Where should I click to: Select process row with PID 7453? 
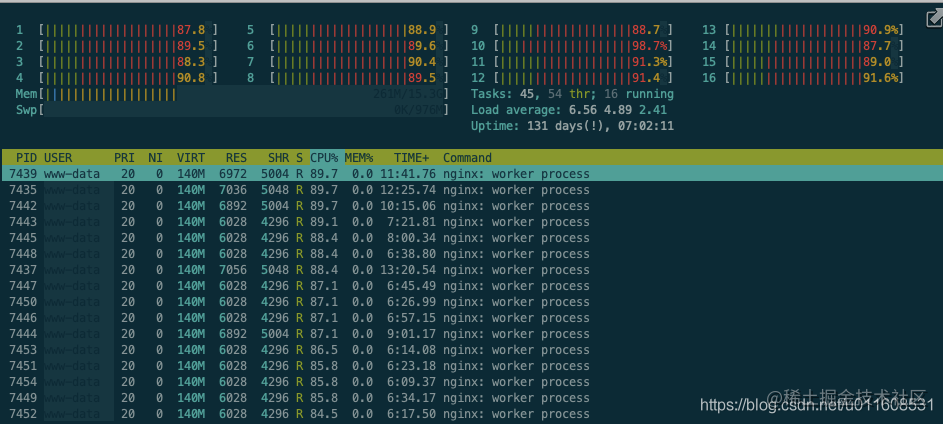click(x=472, y=350)
